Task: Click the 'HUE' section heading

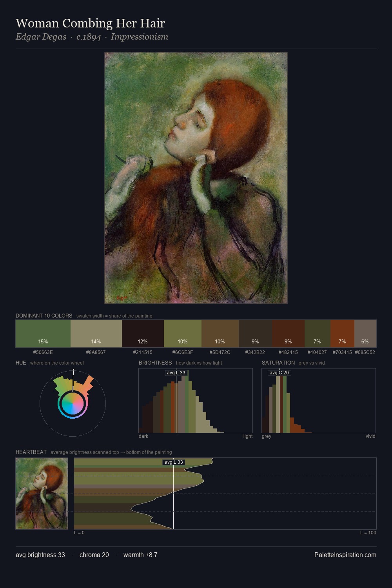Action: (21, 363)
